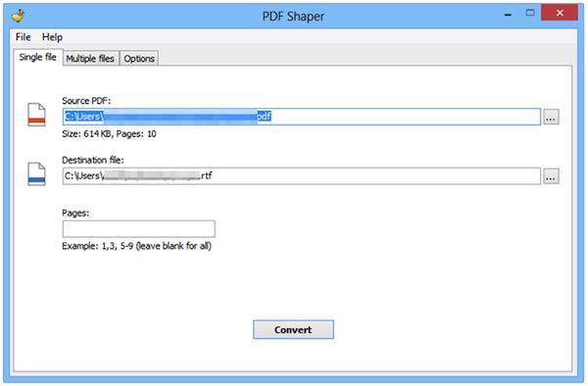Click the 'Source PDF:' label
Screen dimensions: 588x386
tap(86, 101)
